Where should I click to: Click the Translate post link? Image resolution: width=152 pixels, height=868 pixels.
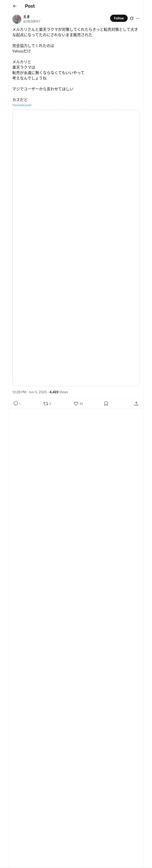pyautogui.click(x=22, y=105)
